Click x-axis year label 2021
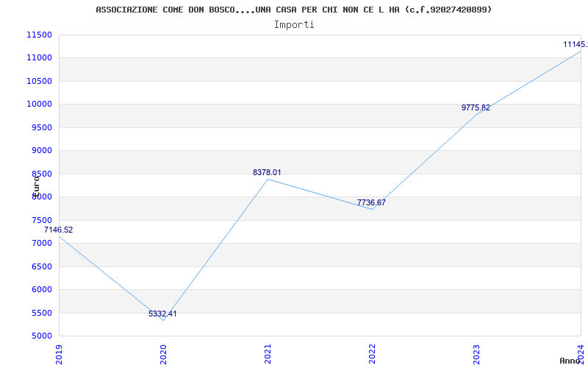 point(268,354)
